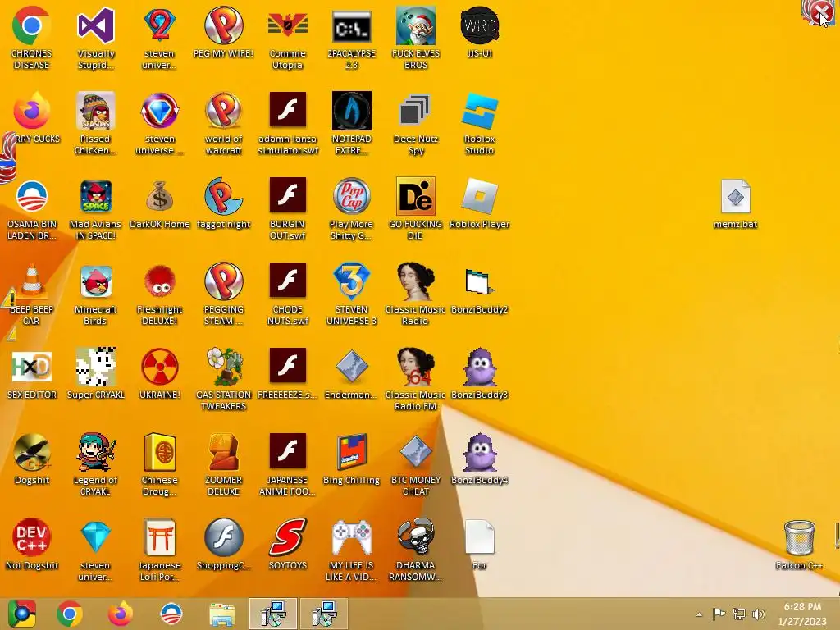Select the 2PACALYPSE 2.3 command prompt icon
This screenshot has height=630, width=840.
pos(351,25)
